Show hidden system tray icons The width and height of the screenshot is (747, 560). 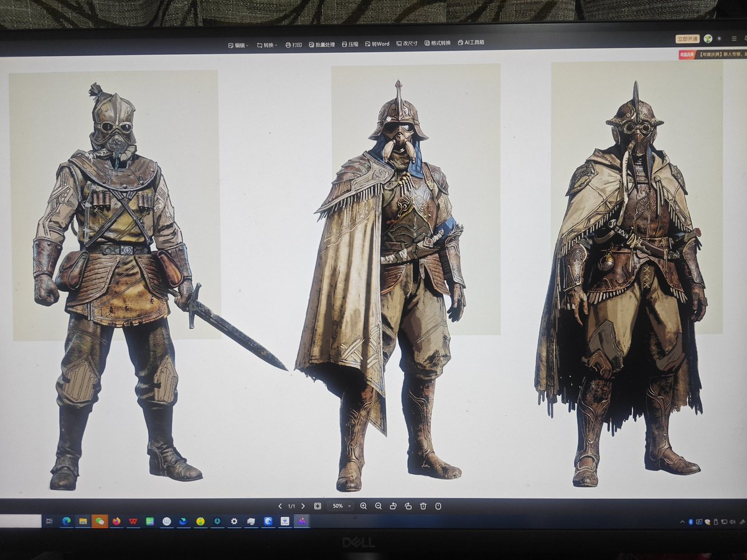tap(681, 521)
